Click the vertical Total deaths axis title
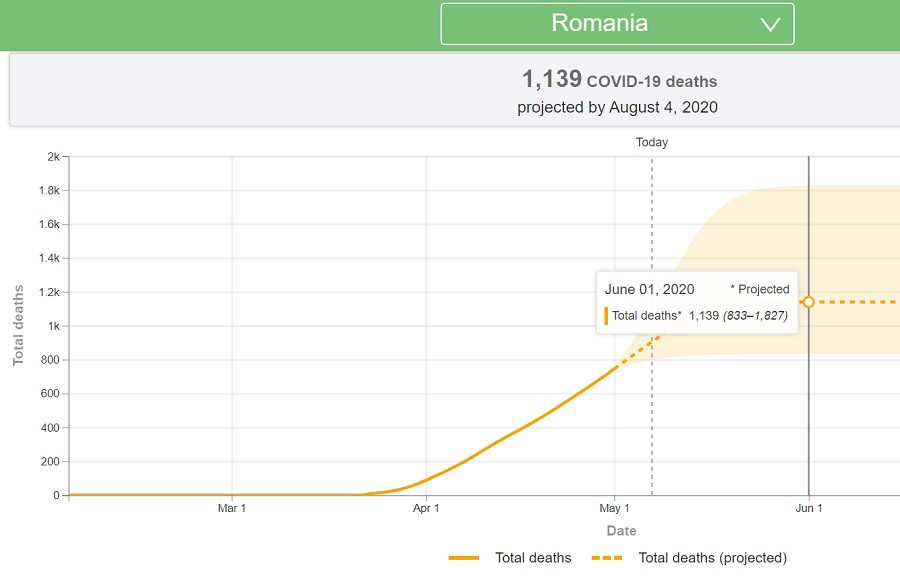 point(18,325)
